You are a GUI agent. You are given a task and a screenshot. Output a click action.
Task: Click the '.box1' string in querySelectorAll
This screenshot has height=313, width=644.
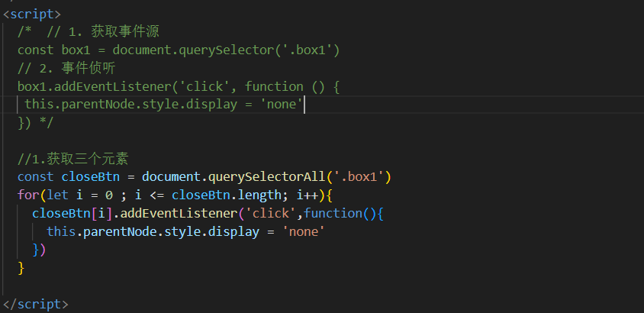click(359, 177)
